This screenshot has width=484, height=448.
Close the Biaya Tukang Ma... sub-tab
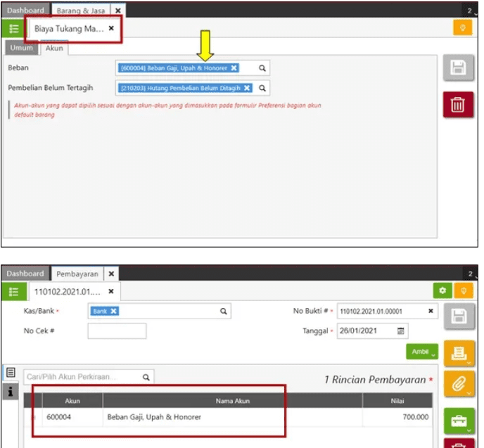(111, 28)
